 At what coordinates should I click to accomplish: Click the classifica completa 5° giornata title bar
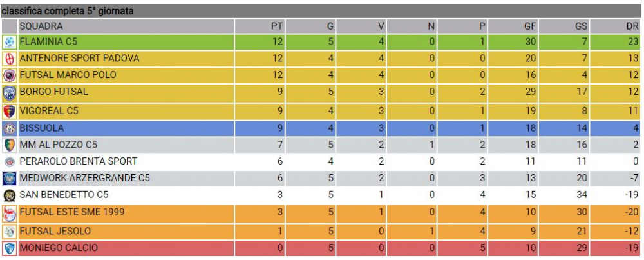tap(321, 11)
